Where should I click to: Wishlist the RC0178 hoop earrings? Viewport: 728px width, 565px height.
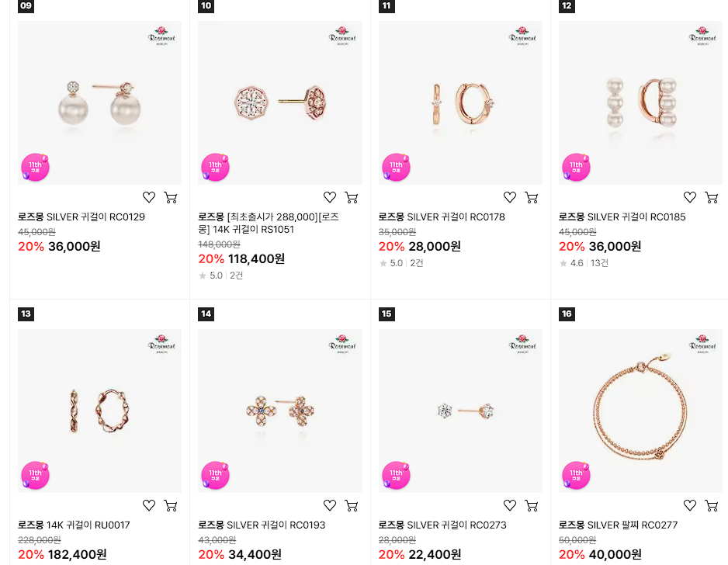coord(510,197)
